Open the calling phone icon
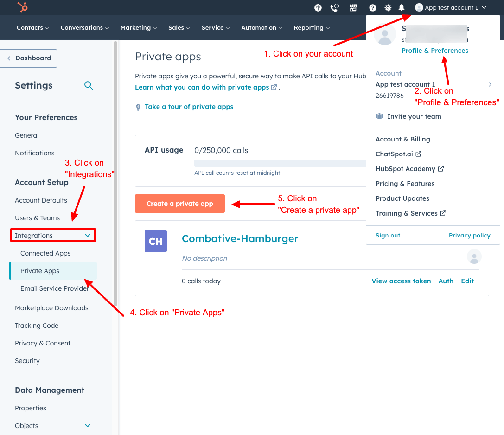 point(335,8)
